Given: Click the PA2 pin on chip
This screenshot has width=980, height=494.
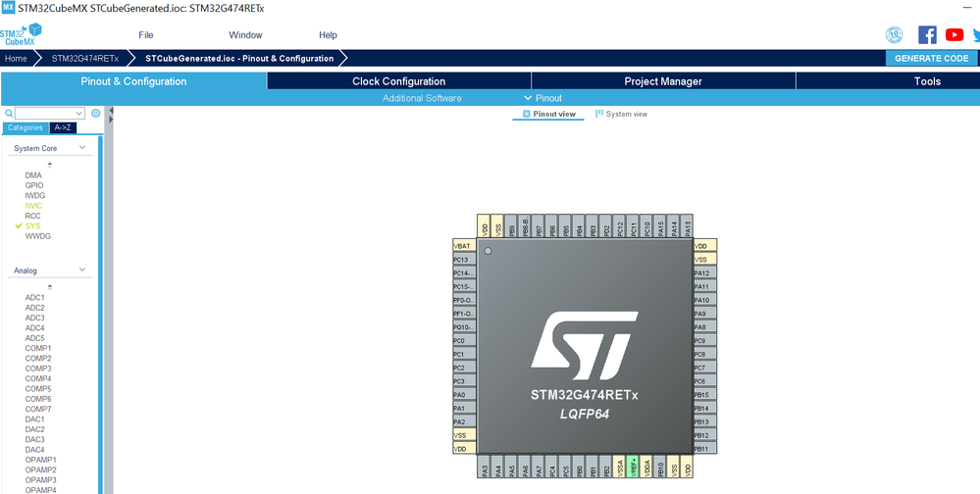Looking at the screenshot, I should tap(464, 421).
